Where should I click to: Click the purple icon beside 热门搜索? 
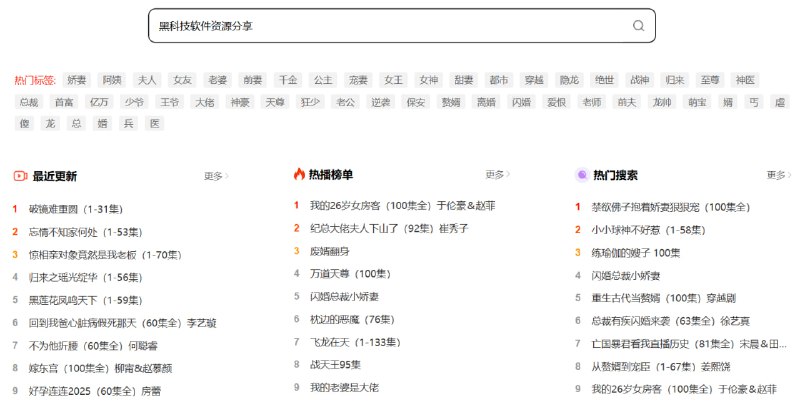pos(581,175)
